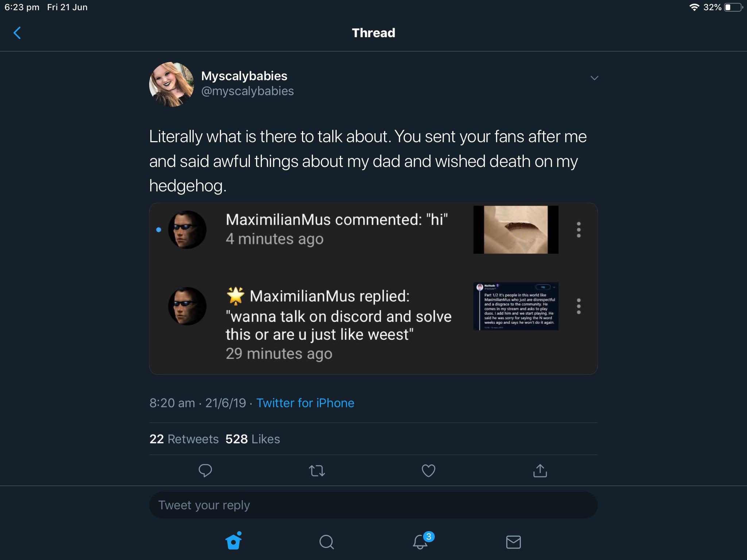This screenshot has height=560, width=747.
Task: Open the embedded notifications screenshot image
Action: point(373,288)
